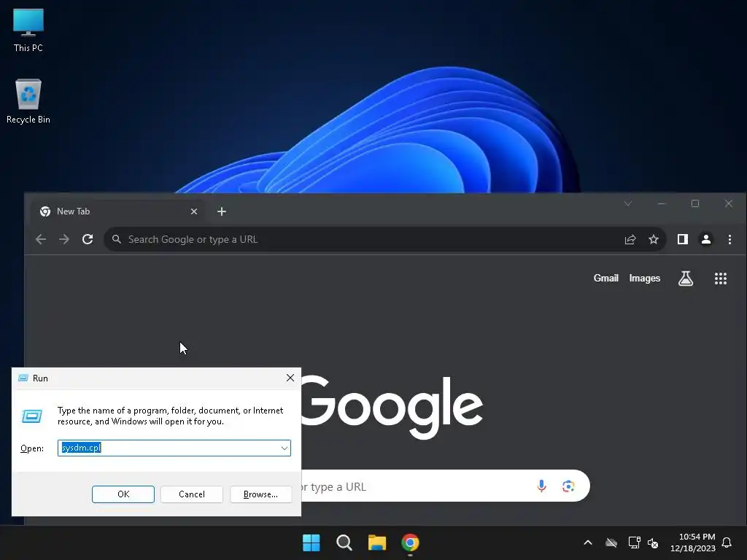The image size is (747, 560).
Task: Open the network tray icon
Action: pos(634,542)
